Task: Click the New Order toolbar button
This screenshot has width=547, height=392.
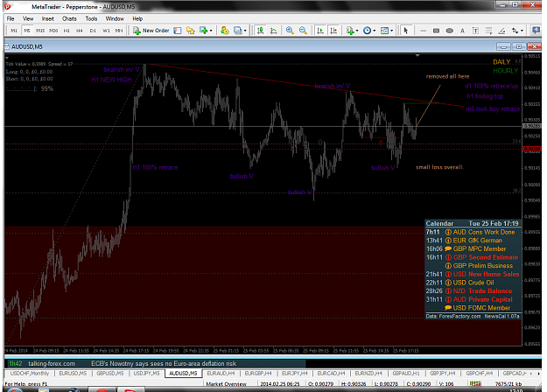Action: click(x=151, y=31)
